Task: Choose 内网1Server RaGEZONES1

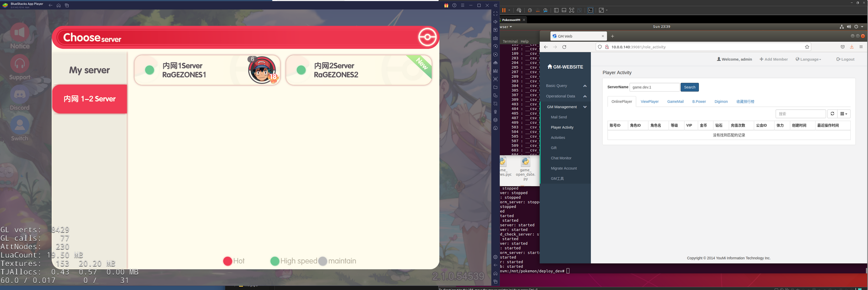Action: pos(207,70)
